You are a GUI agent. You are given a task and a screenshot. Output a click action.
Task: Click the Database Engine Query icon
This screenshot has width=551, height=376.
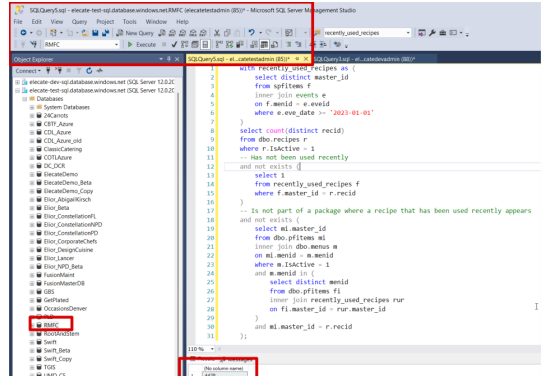click(162, 33)
